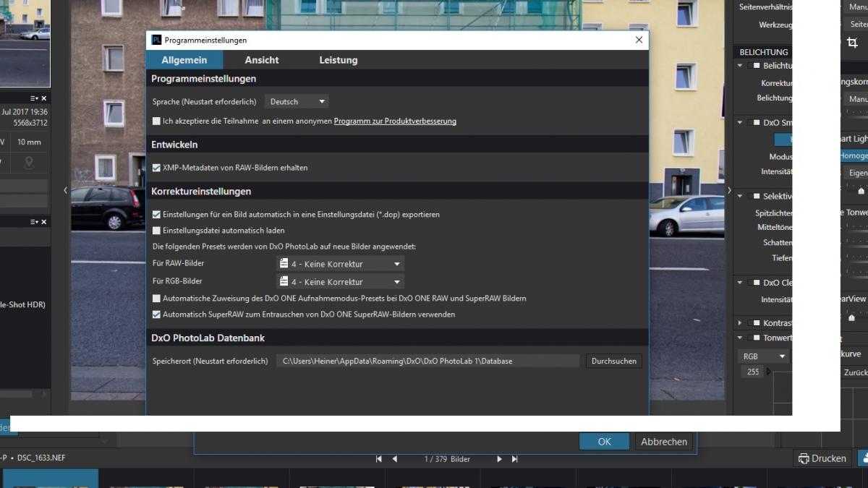Close the Programmeinstellungen dialog
Screen dimensions: 868x488
pyautogui.click(x=639, y=40)
